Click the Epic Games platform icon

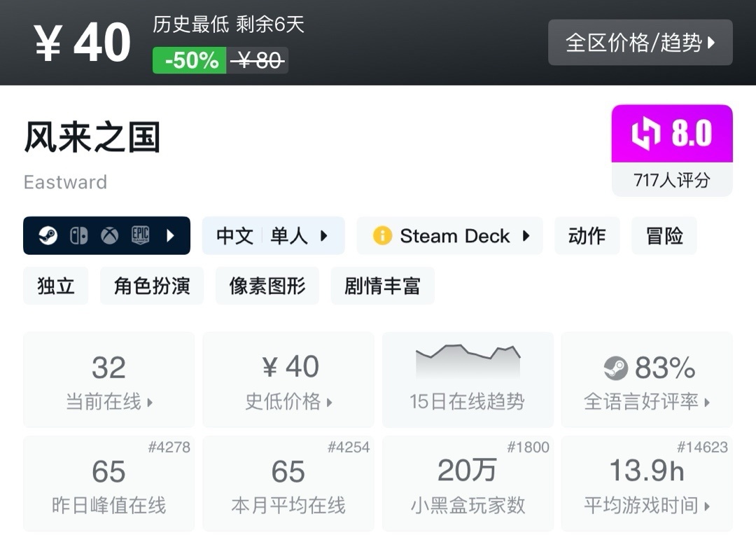pyautogui.click(x=140, y=236)
